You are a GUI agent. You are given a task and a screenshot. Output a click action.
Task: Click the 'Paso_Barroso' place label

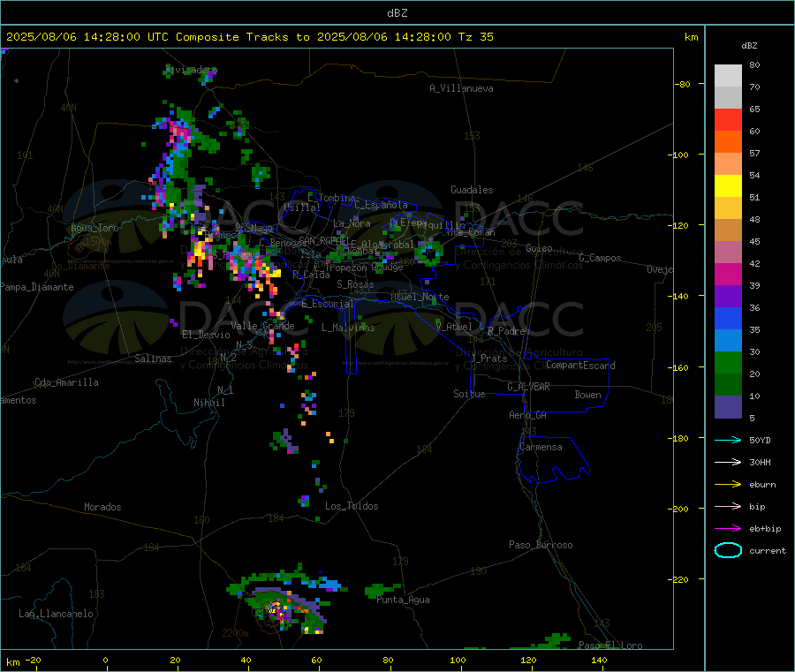(541, 545)
